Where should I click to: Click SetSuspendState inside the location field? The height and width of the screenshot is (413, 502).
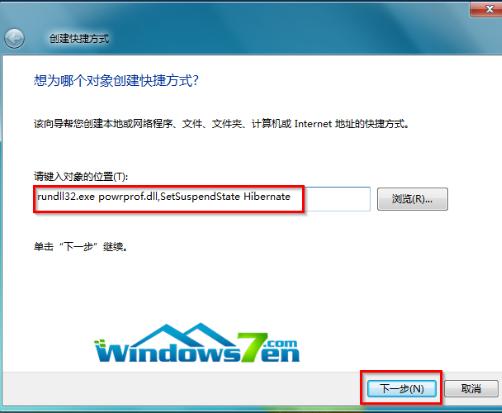[x=200, y=196]
